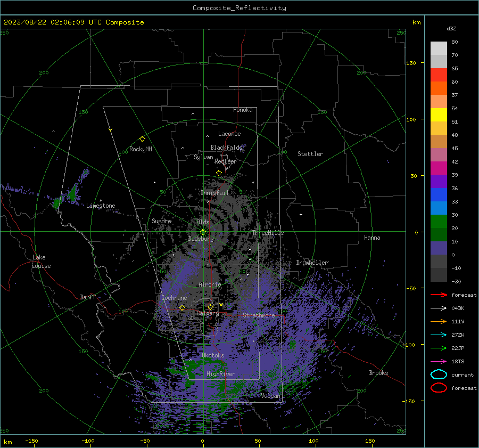Click the Sylvan map label
The width and height of the screenshot is (479, 448).
(x=203, y=157)
